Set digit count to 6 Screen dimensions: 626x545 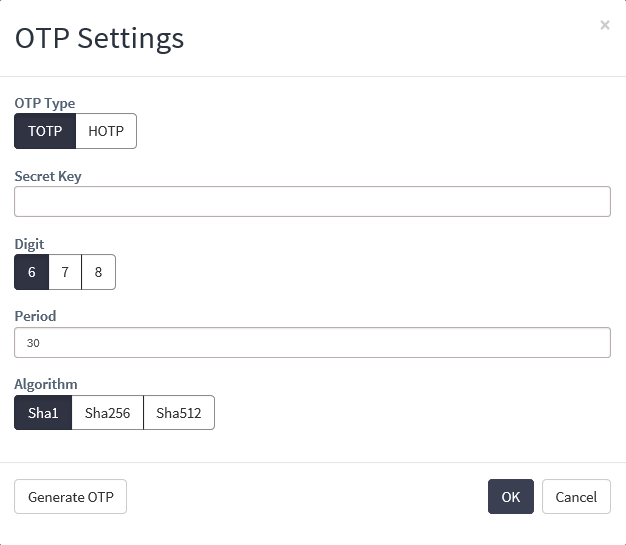coord(32,272)
